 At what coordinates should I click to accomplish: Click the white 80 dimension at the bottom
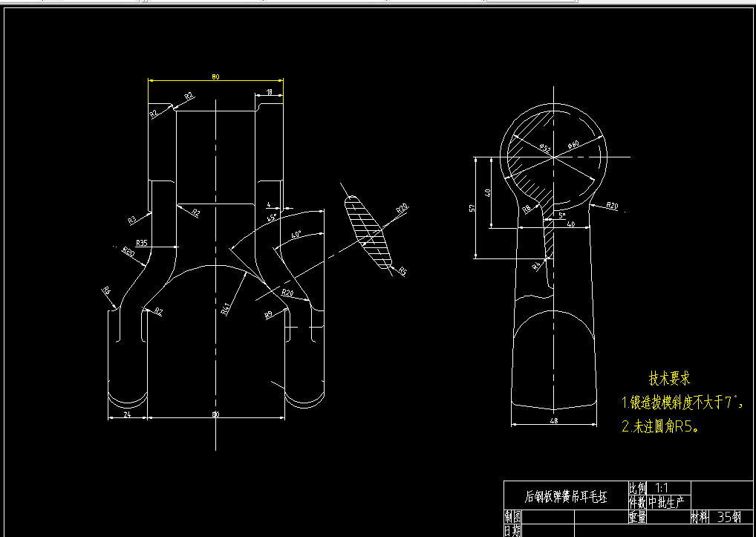[215, 414]
